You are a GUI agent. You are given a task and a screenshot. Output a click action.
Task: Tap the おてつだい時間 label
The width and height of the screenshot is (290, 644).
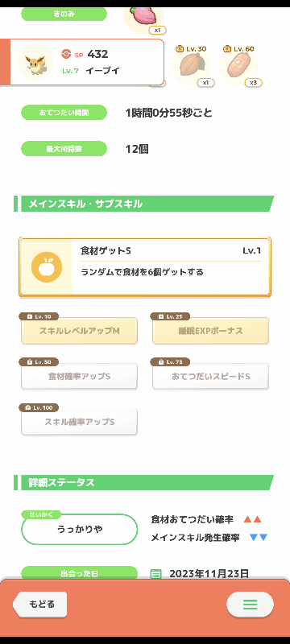64,112
